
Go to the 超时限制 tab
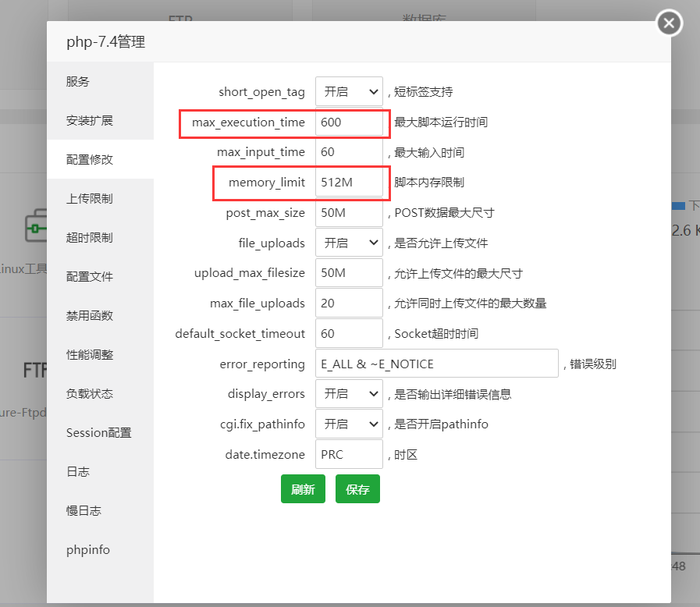coord(90,238)
